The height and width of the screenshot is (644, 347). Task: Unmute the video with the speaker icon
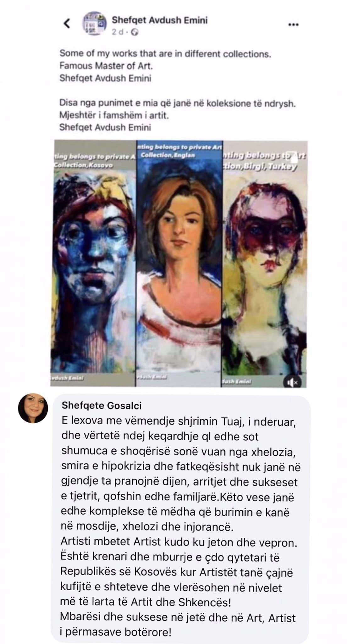tap(292, 382)
